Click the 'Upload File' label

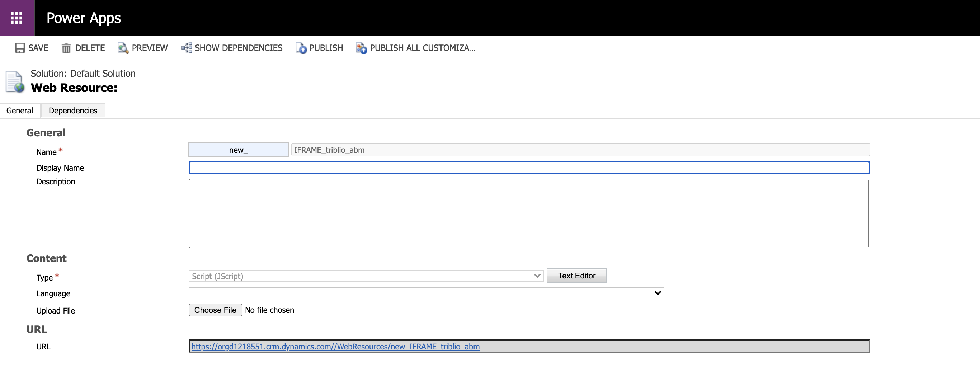click(56, 311)
